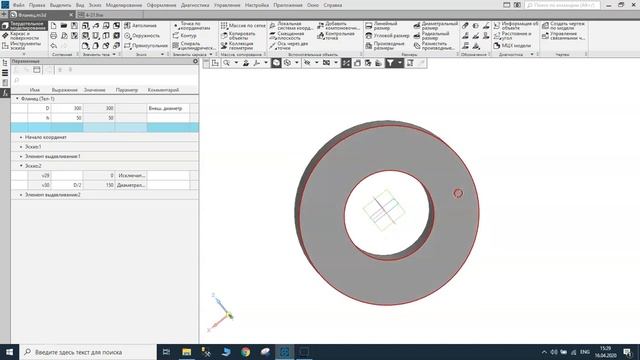Select Ось через две точки tool
Image resolution: width=640 pixels, height=360 pixels.
[x=288, y=46]
